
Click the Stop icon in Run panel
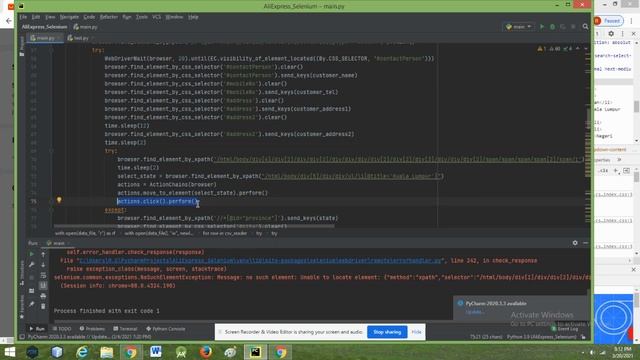tap(32, 278)
